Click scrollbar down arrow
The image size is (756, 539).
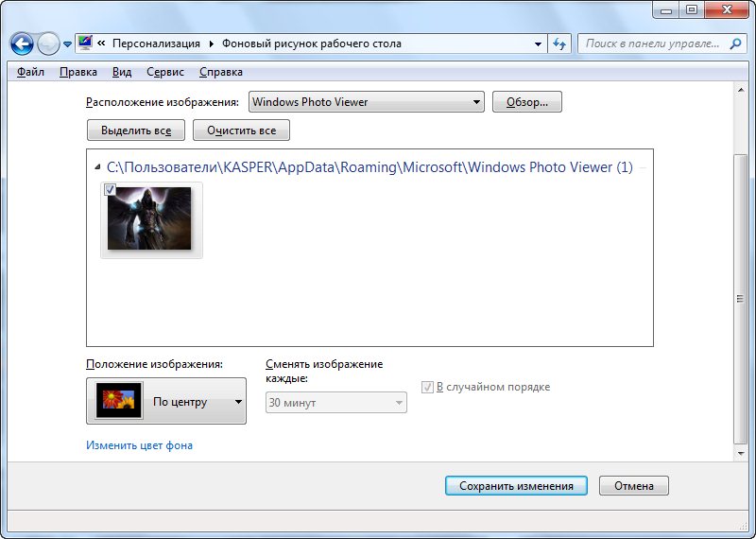click(x=741, y=454)
